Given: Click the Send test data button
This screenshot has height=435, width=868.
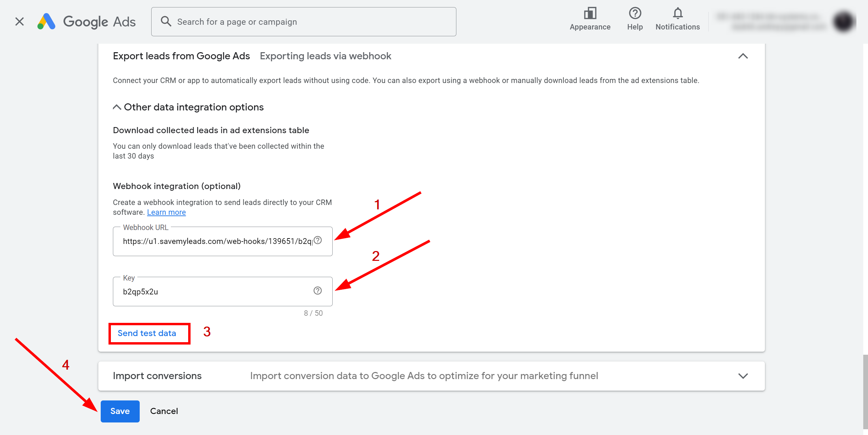Looking at the screenshot, I should tap(147, 333).
